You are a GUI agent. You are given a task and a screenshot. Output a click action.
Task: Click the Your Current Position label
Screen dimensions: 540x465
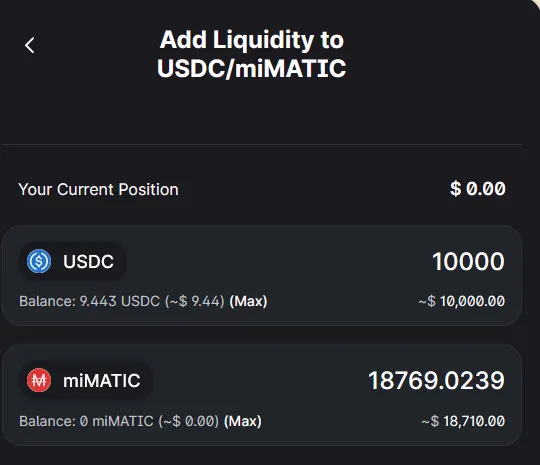98,189
